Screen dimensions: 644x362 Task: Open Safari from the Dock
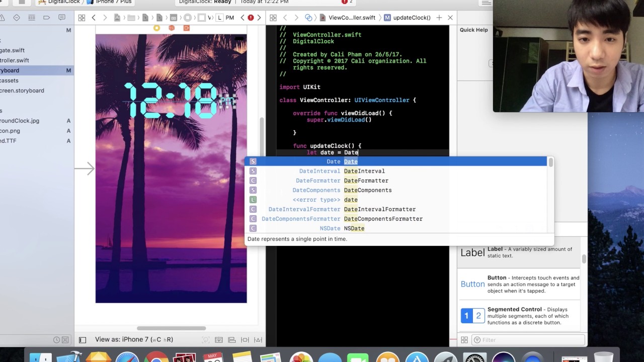point(127,357)
